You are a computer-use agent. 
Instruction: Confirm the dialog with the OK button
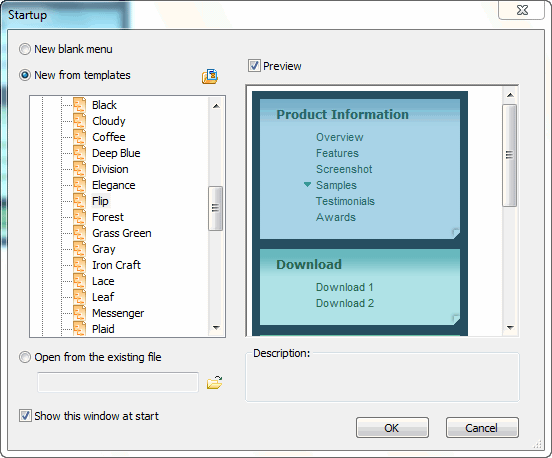click(392, 428)
